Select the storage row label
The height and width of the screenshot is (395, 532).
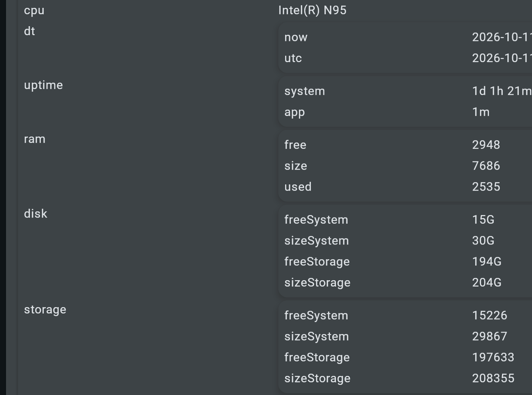pos(45,310)
